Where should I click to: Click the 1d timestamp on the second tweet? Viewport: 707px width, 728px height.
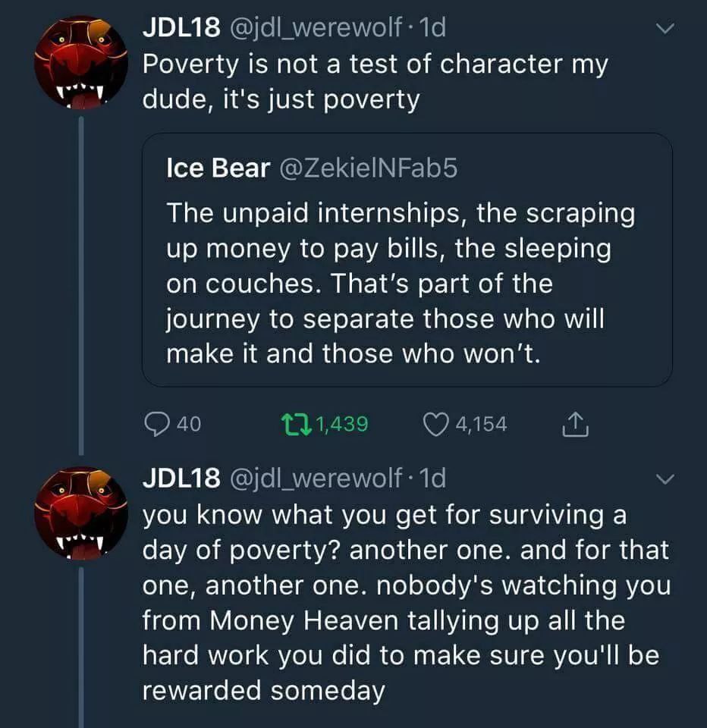click(x=432, y=479)
